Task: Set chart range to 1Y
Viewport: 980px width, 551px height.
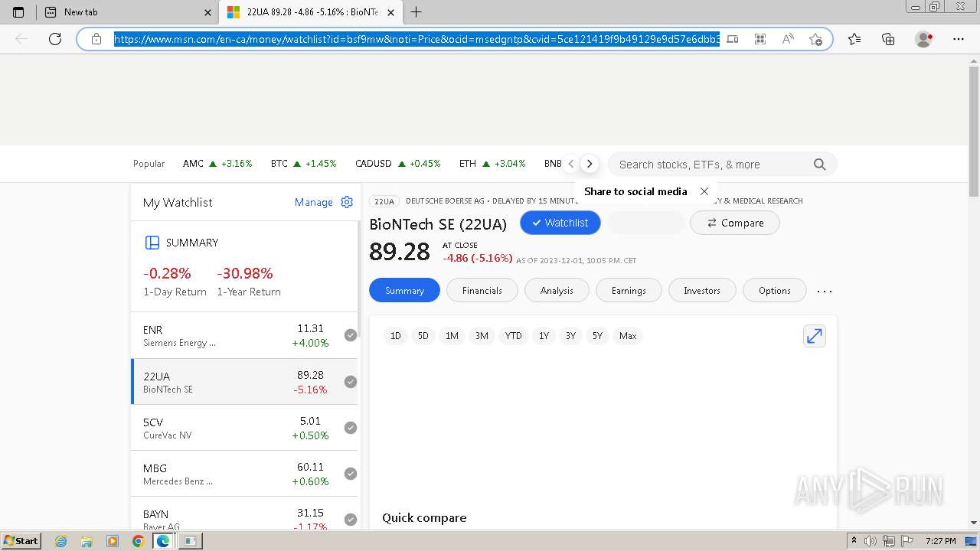Action: 544,336
